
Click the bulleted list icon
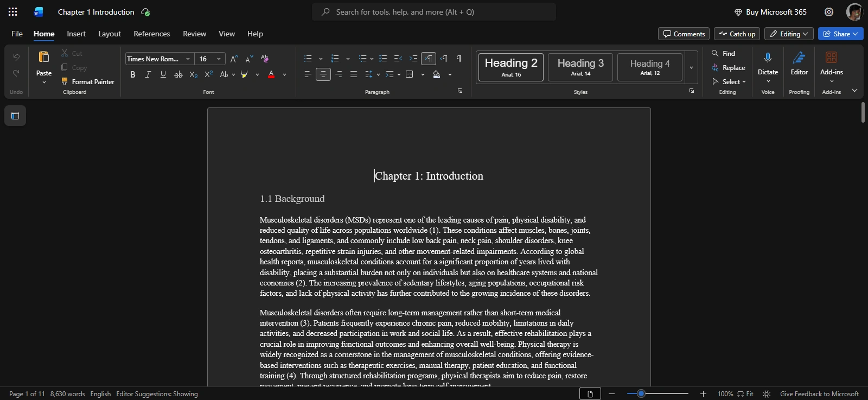pos(308,59)
